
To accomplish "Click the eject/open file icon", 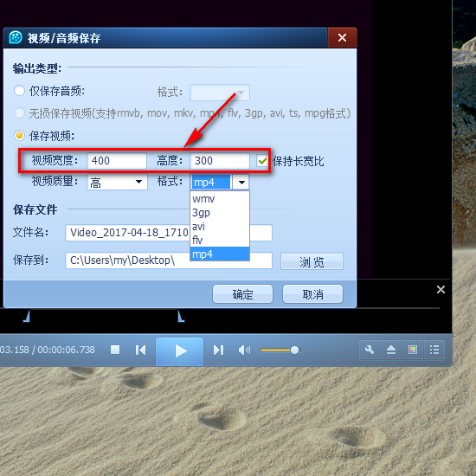I will [391, 350].
